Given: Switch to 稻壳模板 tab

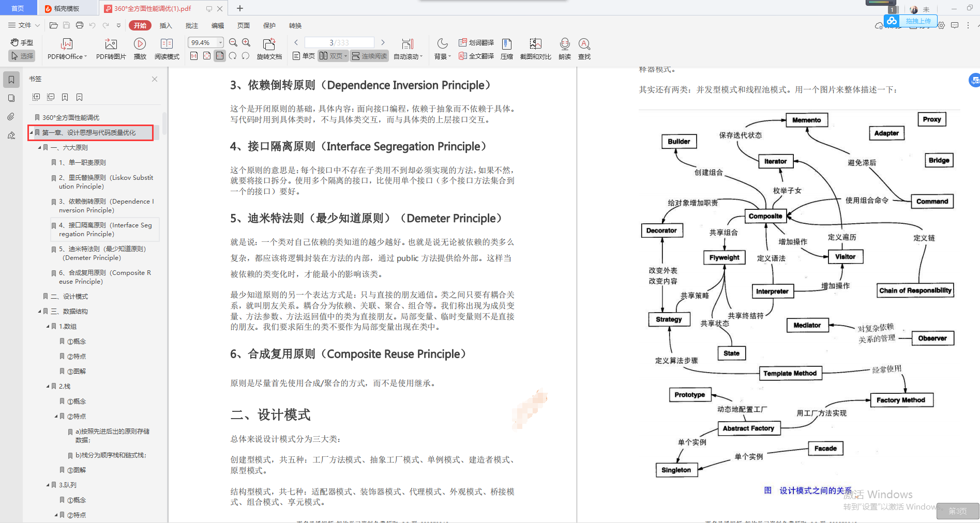Looking at the screenshot, I should 67,8.
